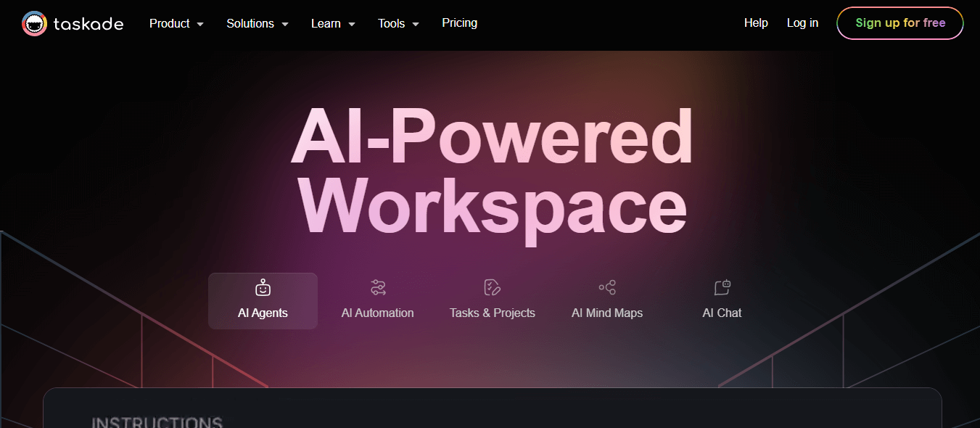The height and width of the screenshot is (428, 980).
Task: Click the taskade wordmark text
Action: 88,24
